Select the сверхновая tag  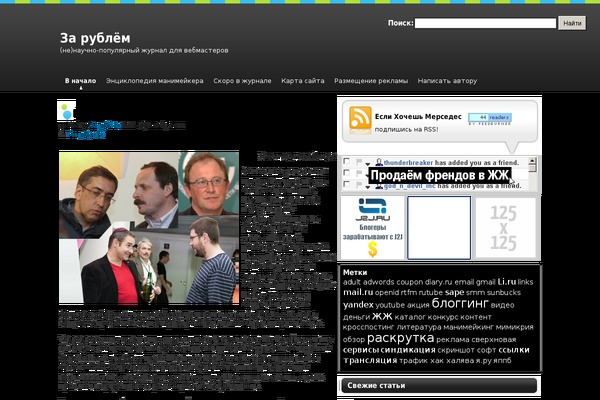tap(494, 340)
